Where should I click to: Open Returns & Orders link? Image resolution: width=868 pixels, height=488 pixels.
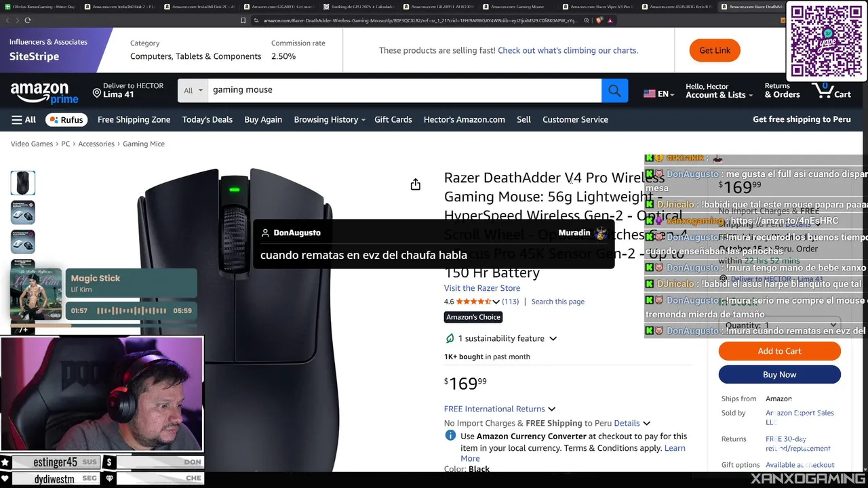coord(783,91)
